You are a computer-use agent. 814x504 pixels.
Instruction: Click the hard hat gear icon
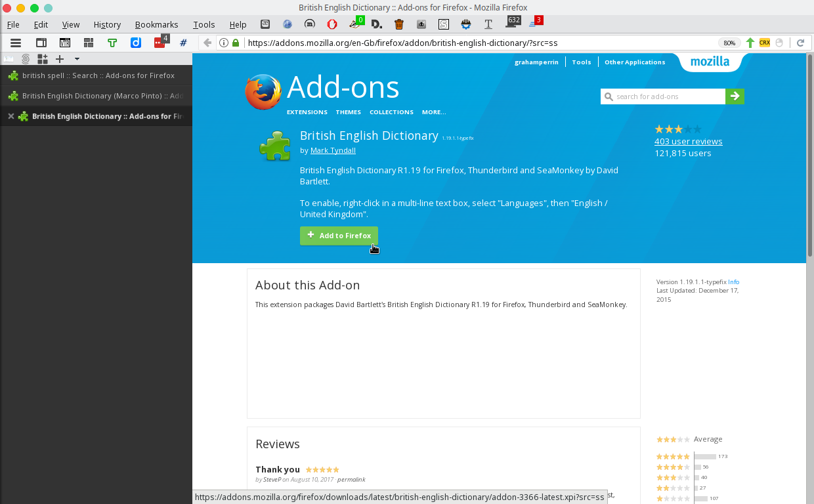pyautogui.click(x=466, y=24)
